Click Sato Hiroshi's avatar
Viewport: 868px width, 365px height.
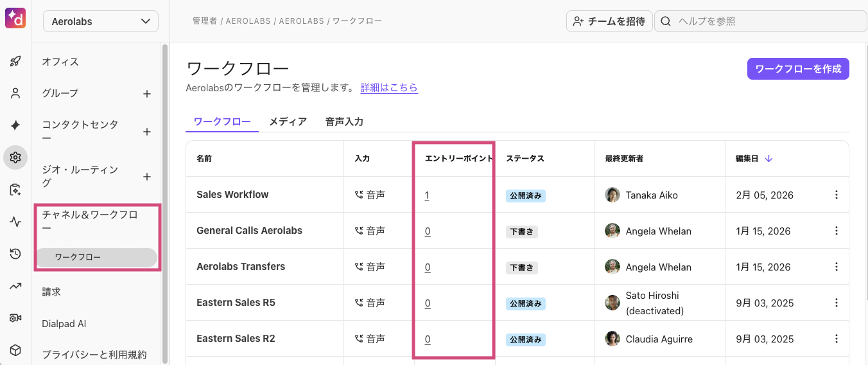pos(612,303)
